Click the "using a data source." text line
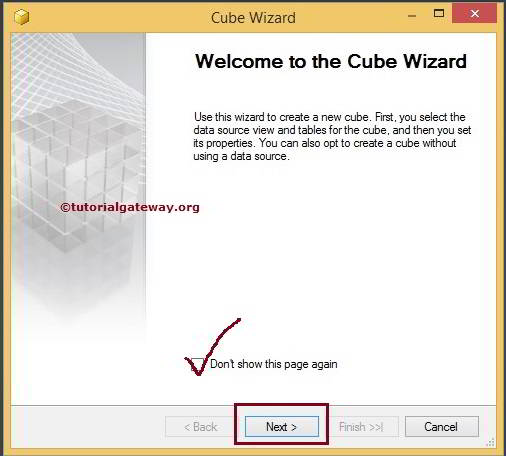Image resolution: width=506 pixels, height=456 pixels. click(x=241, y=156)
